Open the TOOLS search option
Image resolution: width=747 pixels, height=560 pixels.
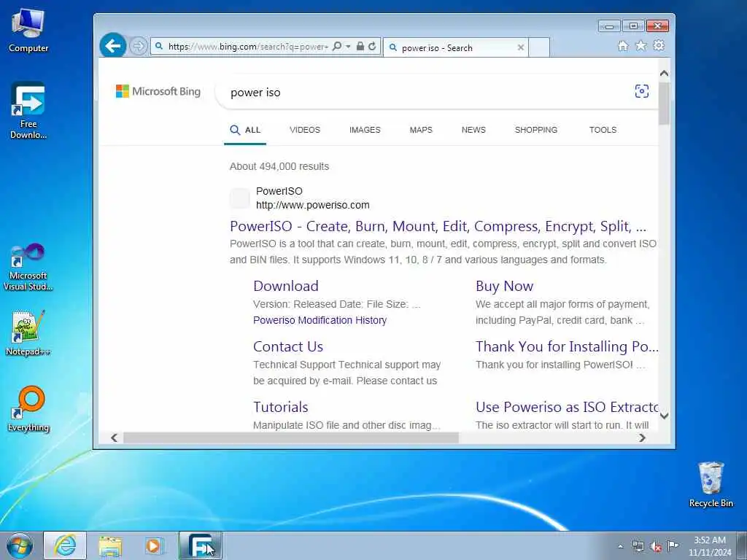[603, 130]
